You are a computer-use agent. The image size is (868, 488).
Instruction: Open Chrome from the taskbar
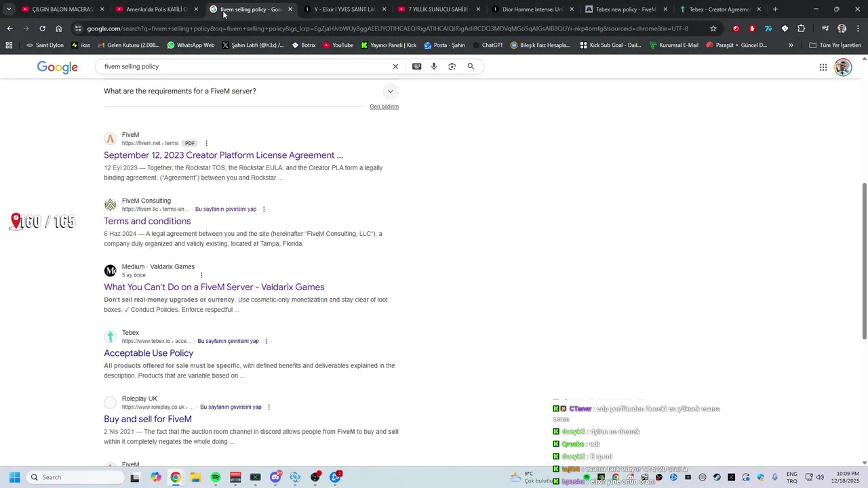tap(176, 477)
